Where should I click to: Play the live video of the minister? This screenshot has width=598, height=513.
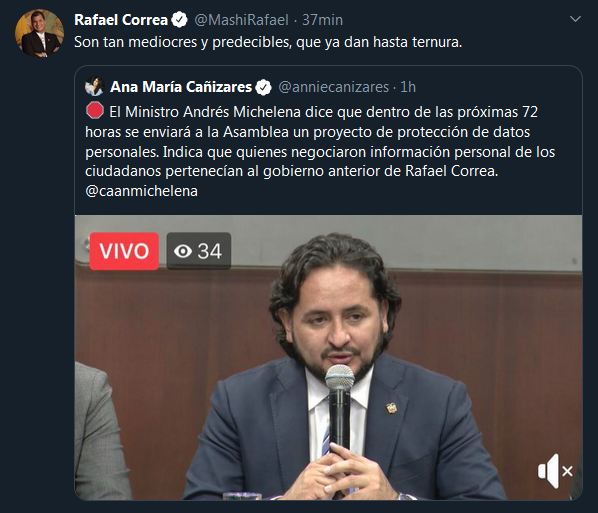pos(328,357)
